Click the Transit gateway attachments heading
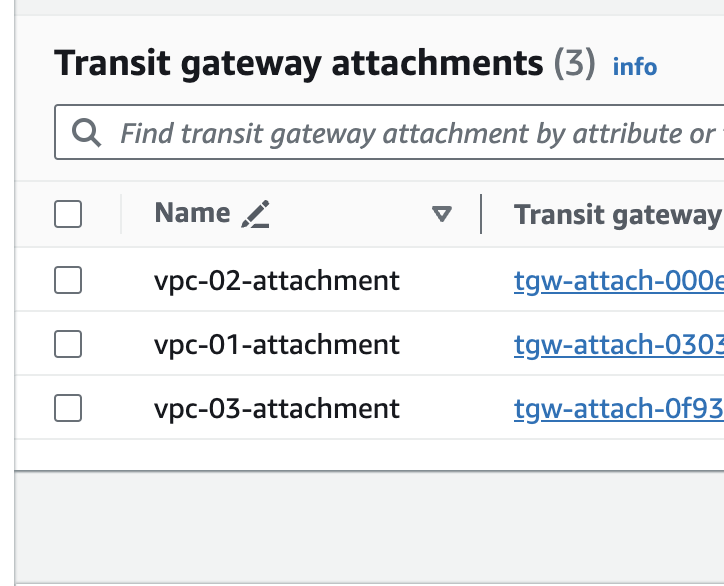Screen dimensions: 724x586 pos(298,63)
